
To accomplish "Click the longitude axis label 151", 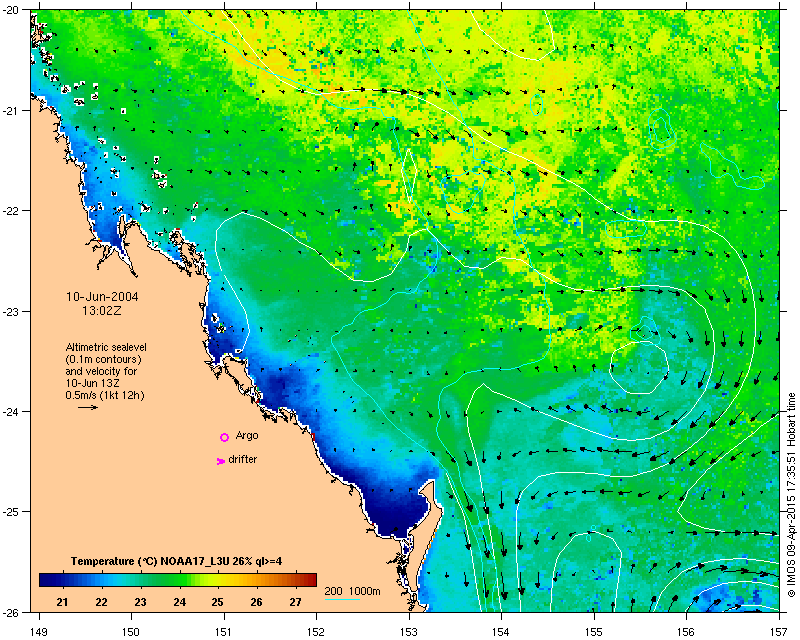I will tap(224, 632).
